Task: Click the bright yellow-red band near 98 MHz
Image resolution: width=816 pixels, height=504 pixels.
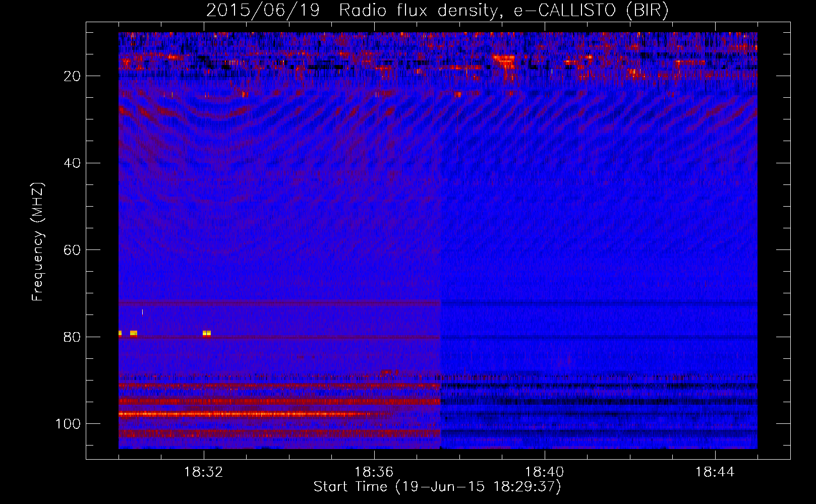Action: click(247, 414)
